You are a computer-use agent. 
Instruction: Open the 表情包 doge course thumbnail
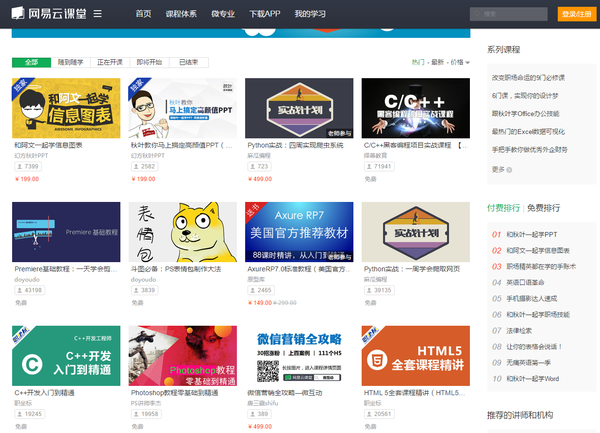pyautogui.click(x=183, y=232)
